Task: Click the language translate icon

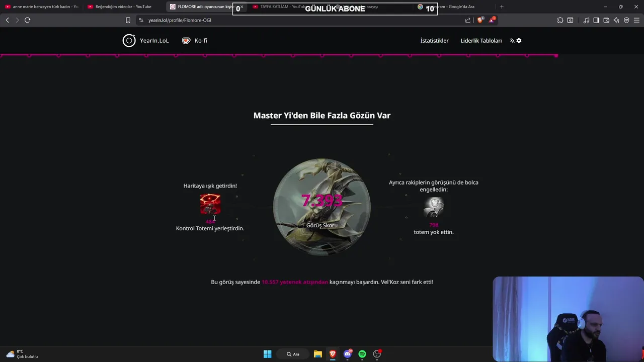Action: point(512,41)
